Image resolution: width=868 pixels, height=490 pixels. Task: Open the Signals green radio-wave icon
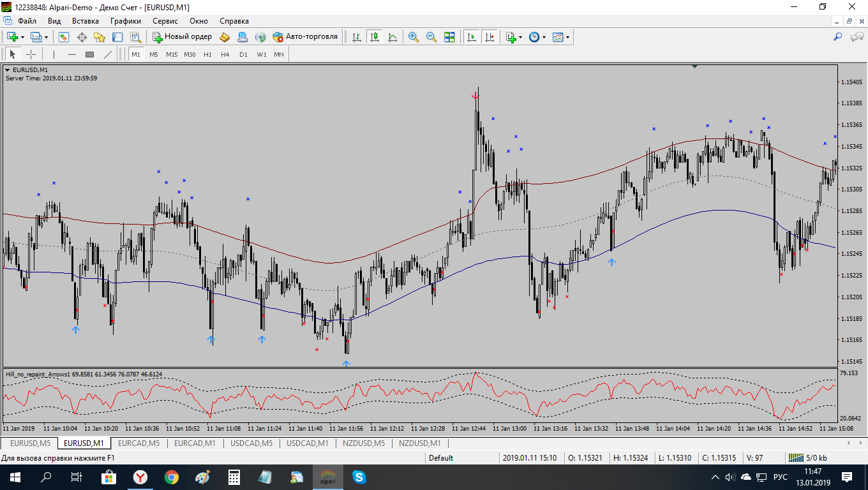coord(260,37)
